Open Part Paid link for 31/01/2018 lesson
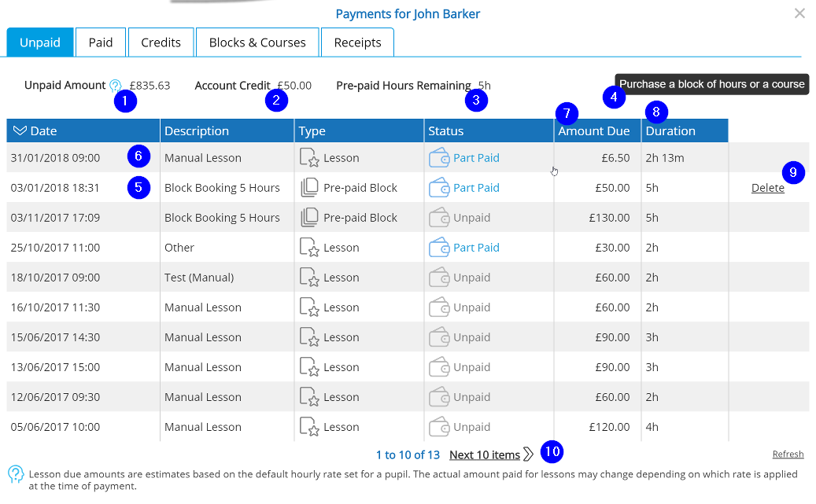 [476, 157]
